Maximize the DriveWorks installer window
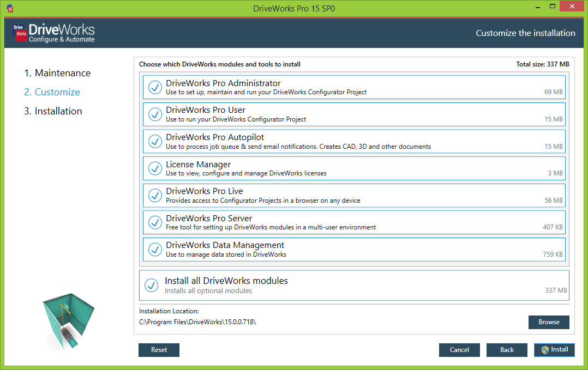The width and height of the screenshot is (588, 370). 553,7
